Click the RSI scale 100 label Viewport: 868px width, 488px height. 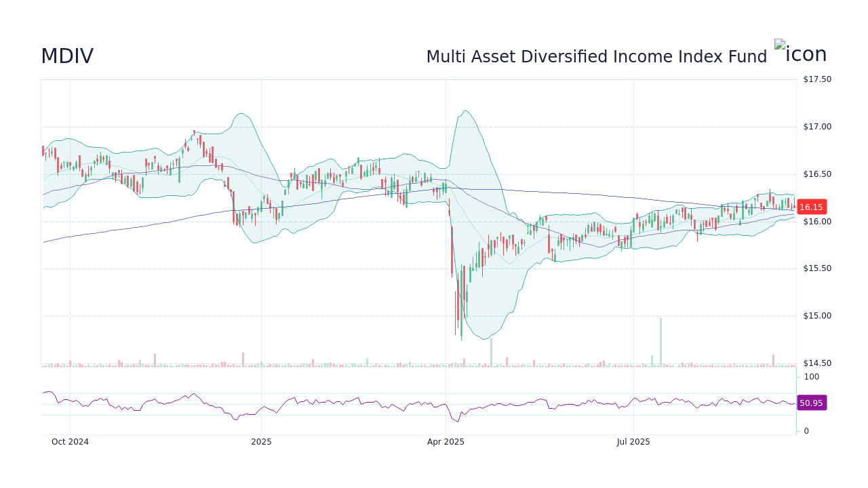click(x=812, y=377)
